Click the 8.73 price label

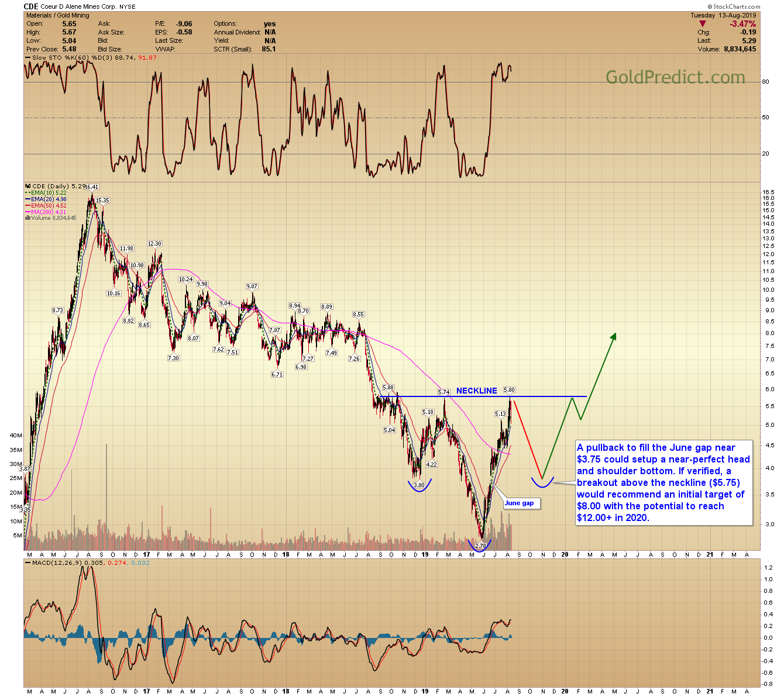pyautogui.click(x=57, y=310)
